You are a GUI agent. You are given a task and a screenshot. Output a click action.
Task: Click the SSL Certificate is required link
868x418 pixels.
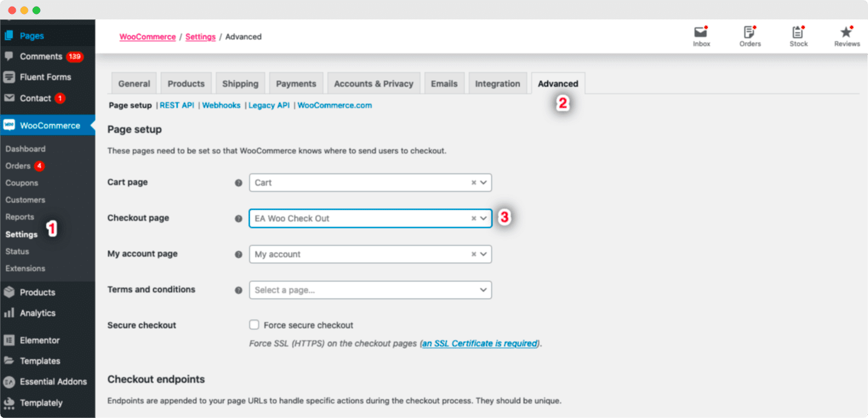click(x=479, y=343)
